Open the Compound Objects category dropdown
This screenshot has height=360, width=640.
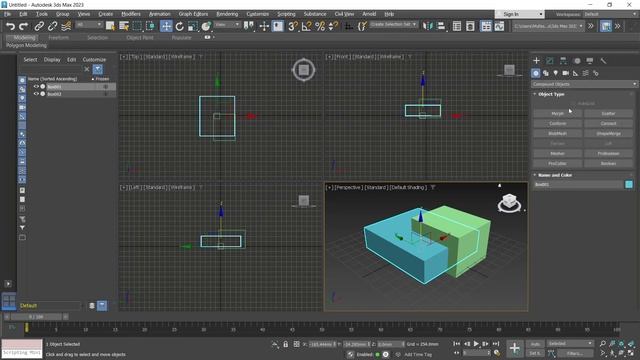(x=584, y=84)
